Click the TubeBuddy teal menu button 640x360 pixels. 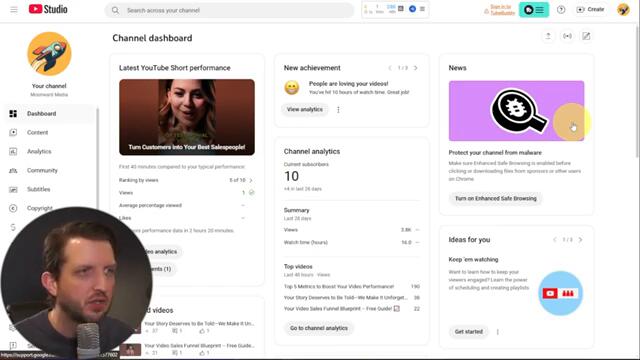[534, 10]
